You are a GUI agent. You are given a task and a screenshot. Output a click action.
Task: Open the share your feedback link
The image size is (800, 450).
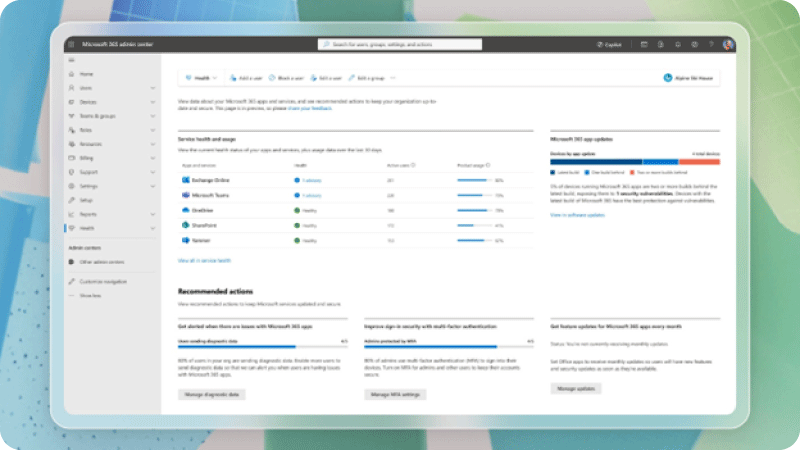pyautogui.click(x=310, y=108)
